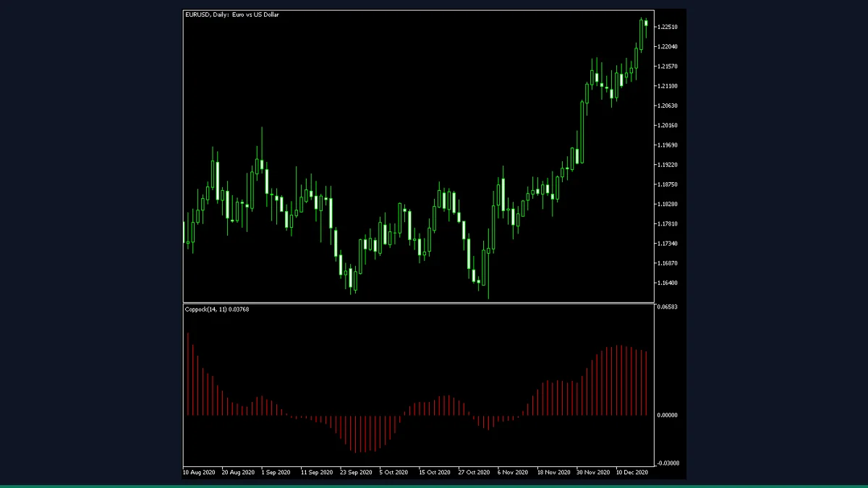
Task: Click the 6 Nov 2020 date label
Action: point(512,472)
